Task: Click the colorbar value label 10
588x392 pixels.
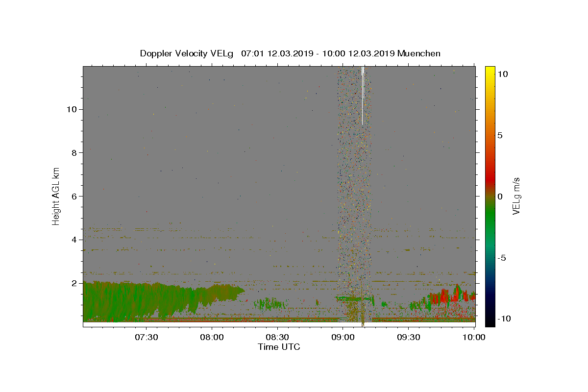Action: (502, 74)
